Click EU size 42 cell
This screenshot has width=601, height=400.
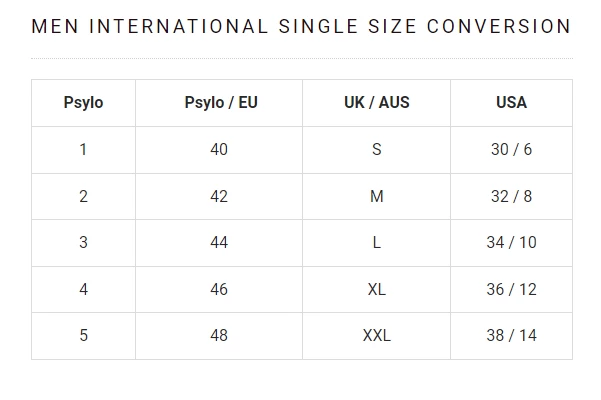coord(219,197)
